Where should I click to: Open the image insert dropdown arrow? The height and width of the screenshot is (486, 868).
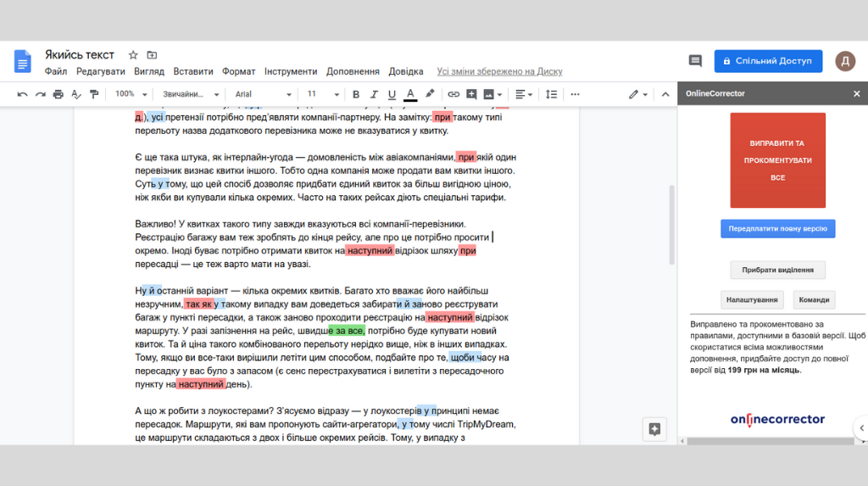click(x=499, y=95)
